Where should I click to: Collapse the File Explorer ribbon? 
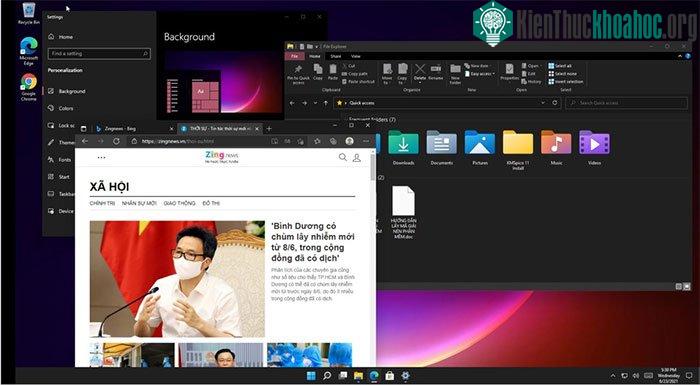point(681,56)
